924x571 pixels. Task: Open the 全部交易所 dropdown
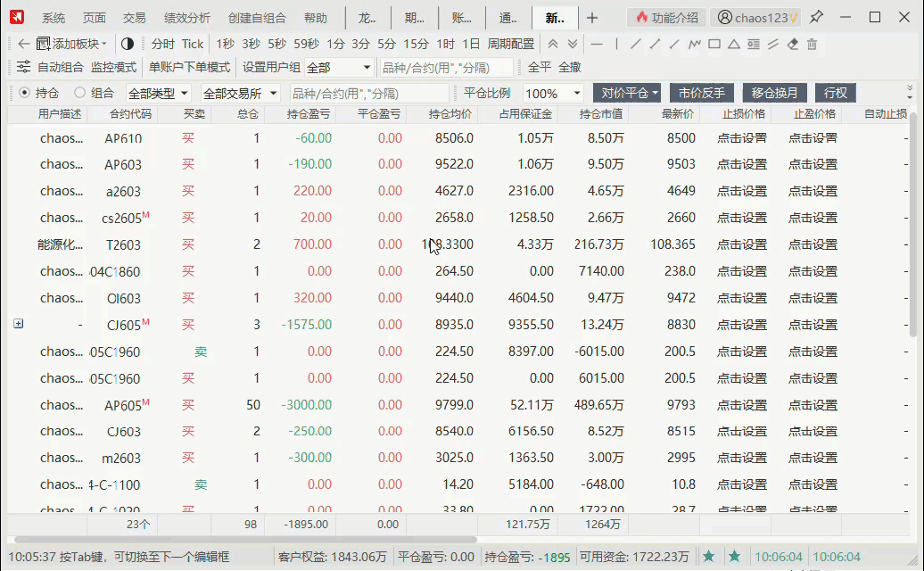240,93
